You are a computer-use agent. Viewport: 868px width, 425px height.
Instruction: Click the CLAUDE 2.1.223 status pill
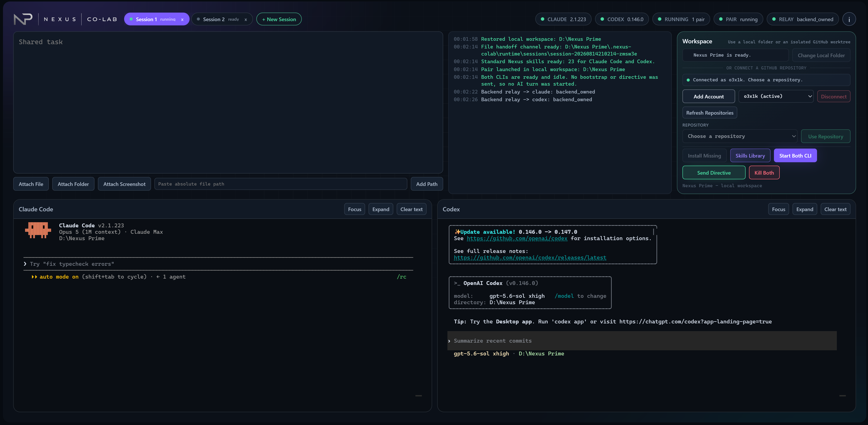point(563,19)
